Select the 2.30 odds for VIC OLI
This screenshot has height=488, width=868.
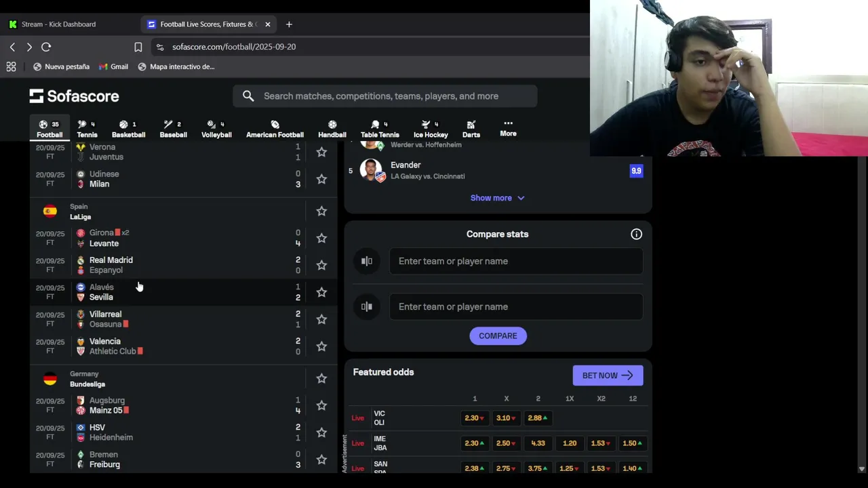pyautogui.click(x=475, y=418)
